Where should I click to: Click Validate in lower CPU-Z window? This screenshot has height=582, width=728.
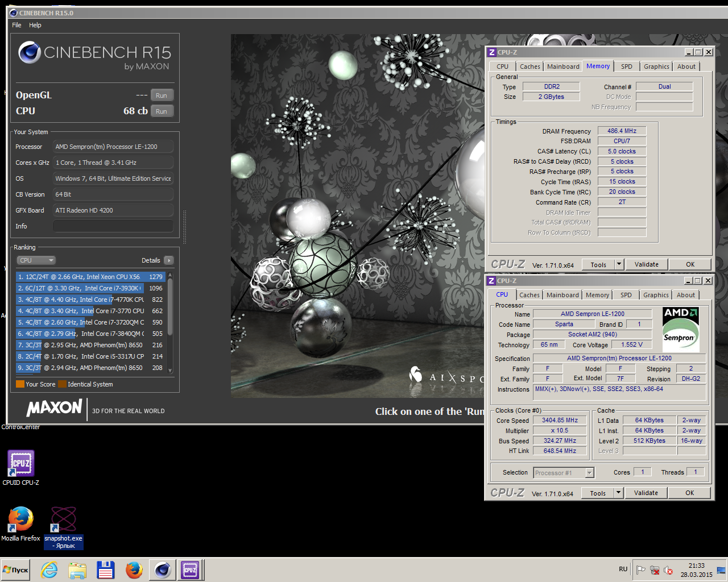(x=646, y=493)
